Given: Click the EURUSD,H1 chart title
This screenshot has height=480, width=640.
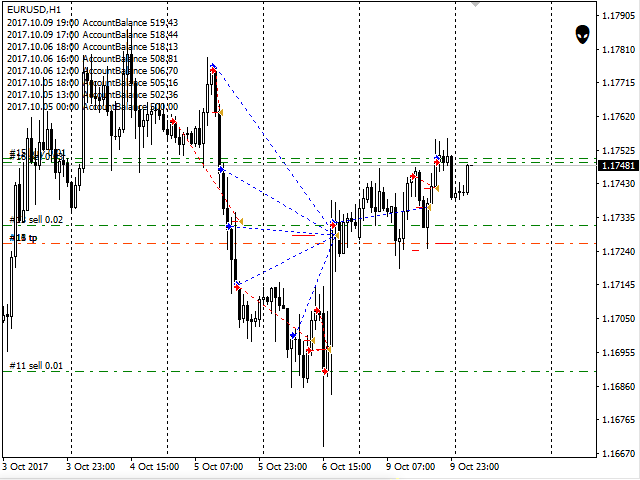Looking at the screenshot, I should coord(33,9).
